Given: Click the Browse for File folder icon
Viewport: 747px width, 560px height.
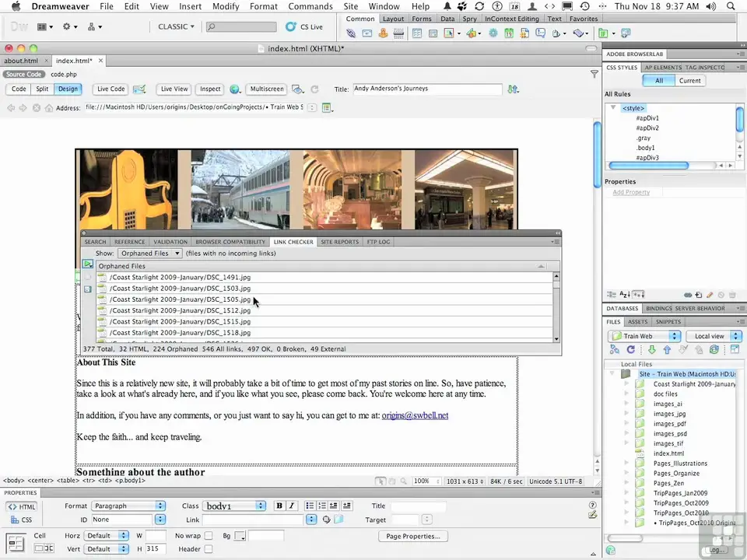Looking at the screenshot, I should (x=338, y=520).
